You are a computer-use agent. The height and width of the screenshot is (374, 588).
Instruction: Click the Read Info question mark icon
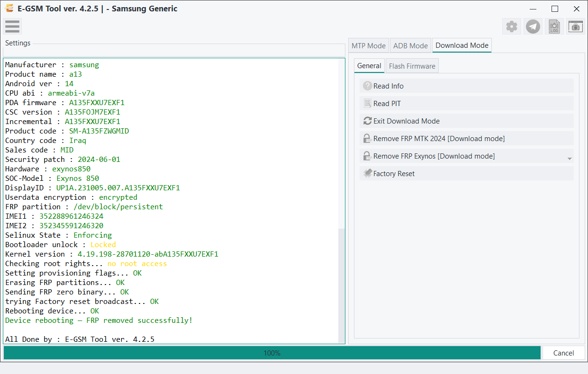[x=367, y=86]
